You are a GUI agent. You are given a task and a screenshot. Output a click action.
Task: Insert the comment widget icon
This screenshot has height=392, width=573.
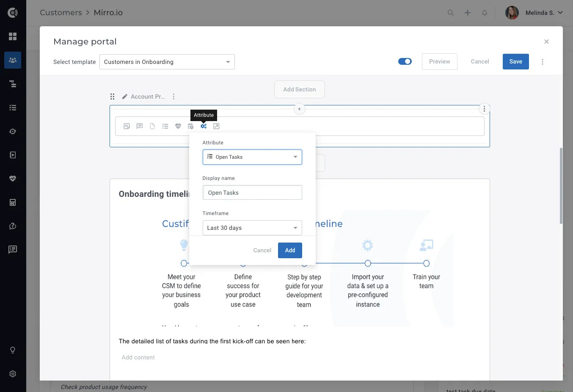click(x=139, y=126)
